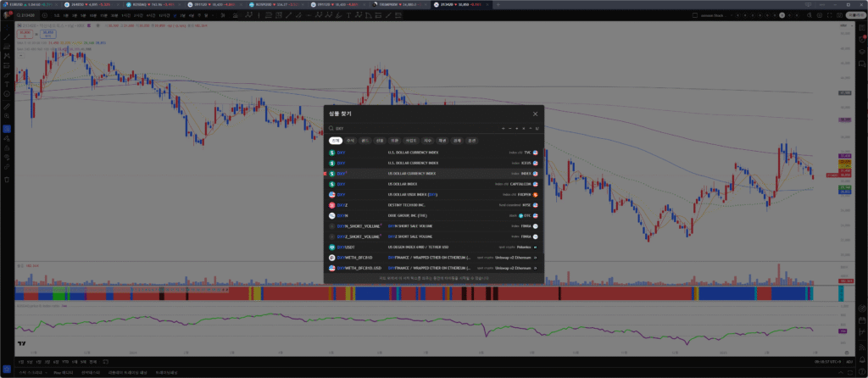This screenshot has width=868, height=378.
Task: Click the quick search magnifier in top right
Action: [808, 15]
